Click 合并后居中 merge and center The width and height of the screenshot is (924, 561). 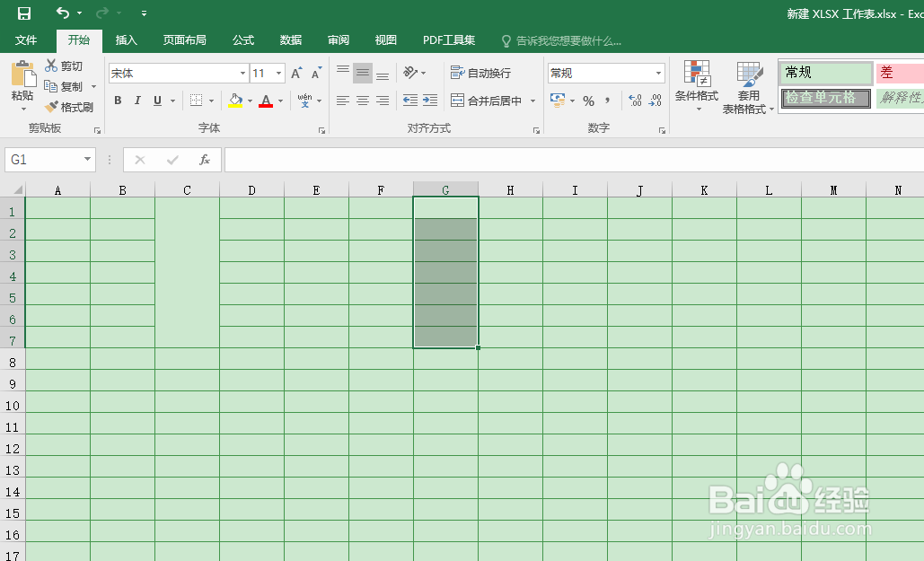coord(487,101)
